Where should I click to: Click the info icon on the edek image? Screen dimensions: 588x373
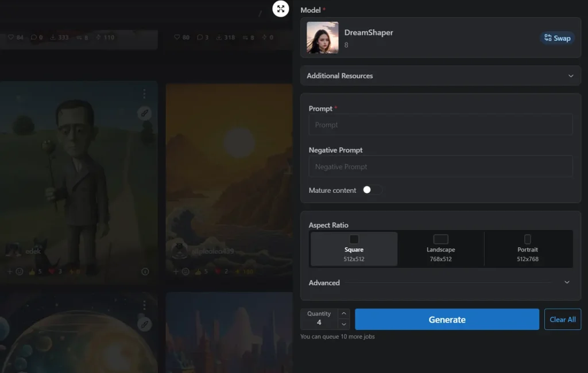pos(145,271)
